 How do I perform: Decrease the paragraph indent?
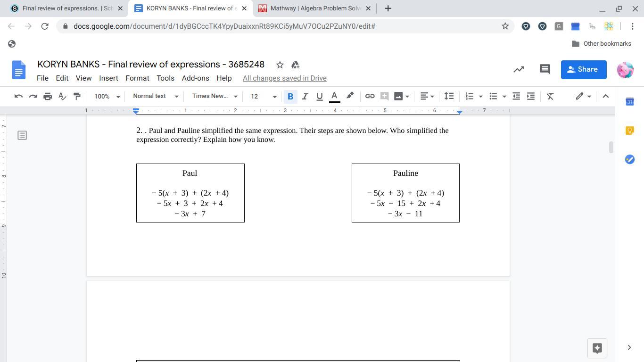point(516,96)
